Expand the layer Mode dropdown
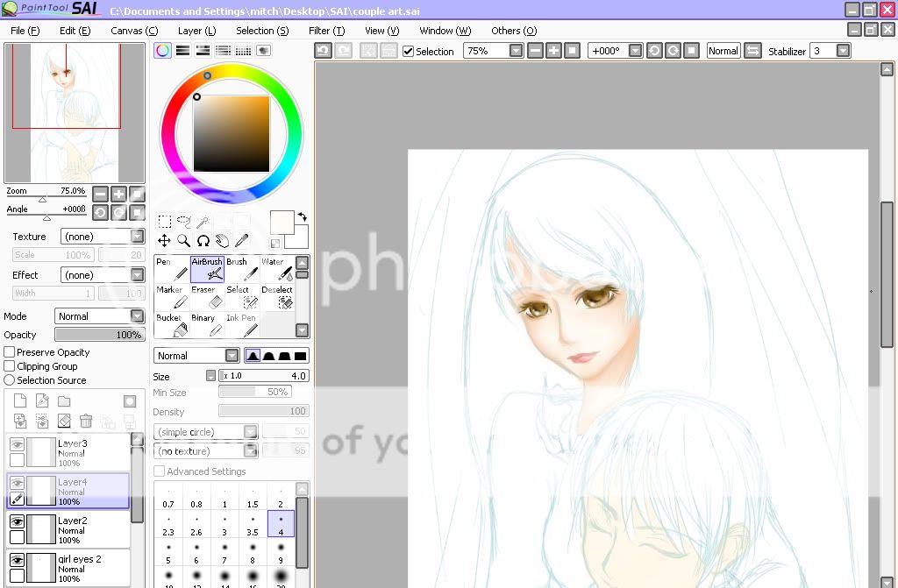Image resolution: width=898 pixels, height=588 pixels. point(137,316)
